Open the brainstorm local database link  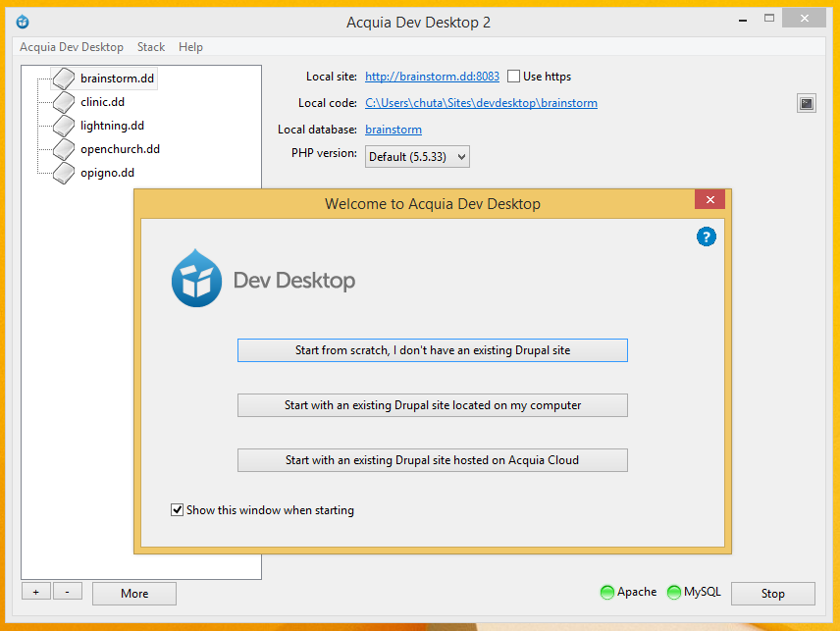point(394,130)
